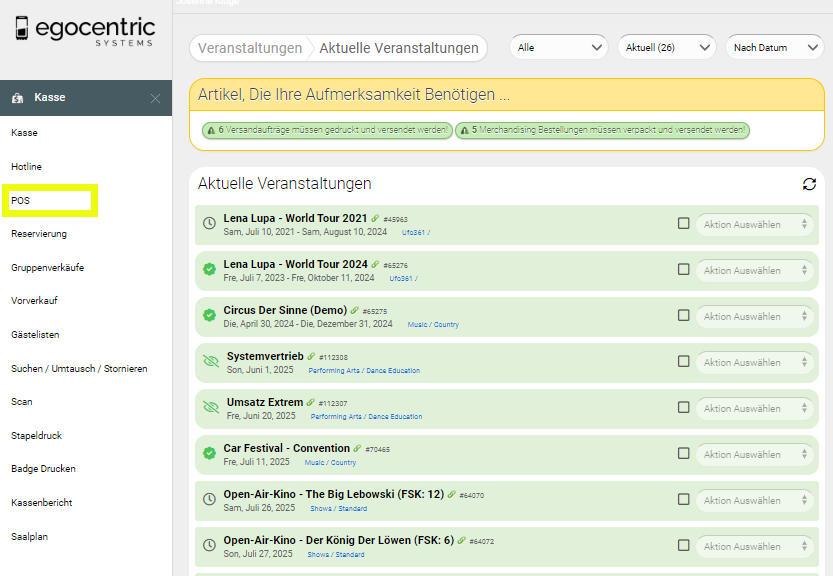Click the hidden-eye icon next to Systemvertrieb

210,361
